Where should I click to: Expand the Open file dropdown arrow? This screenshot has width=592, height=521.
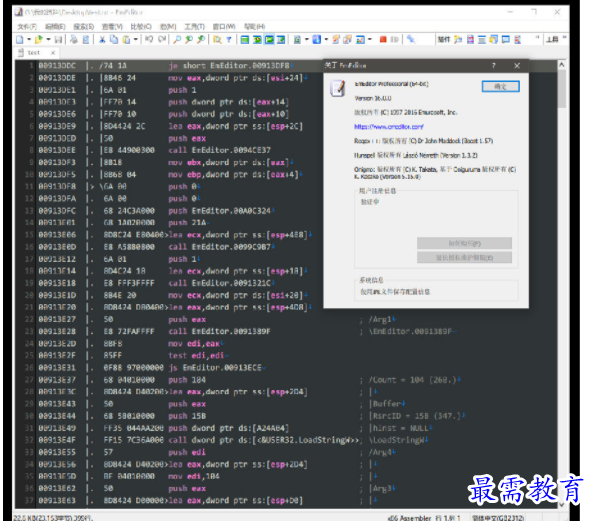(48, 39)
